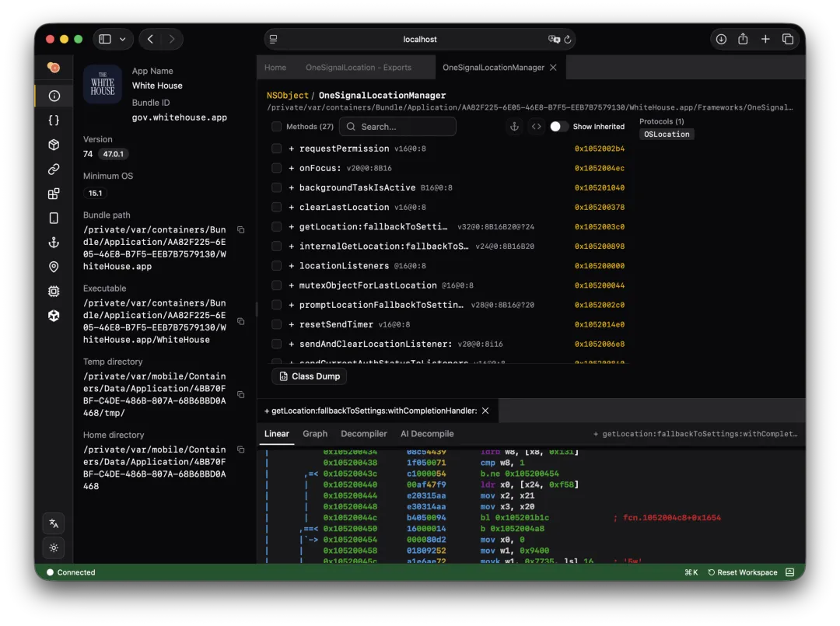
Task: Switch to the AI Decompile tab
Action: point(427,434)
